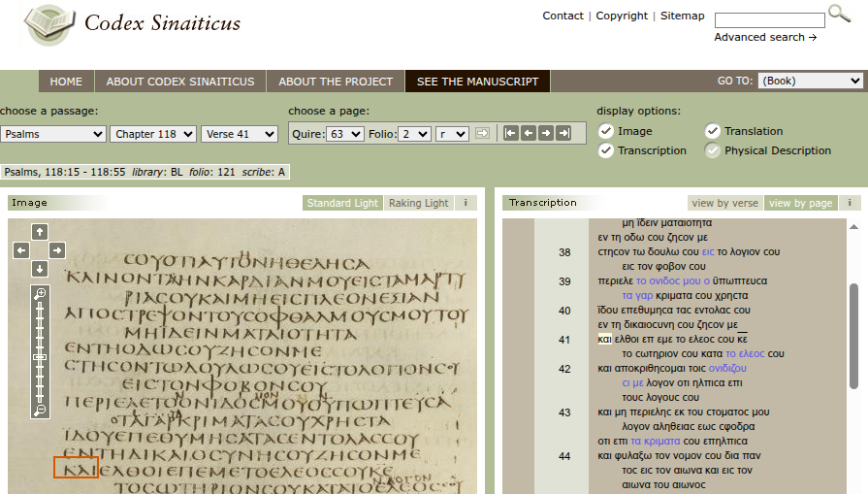
Task: Pan manuscript image right arrow
Action: pyautogui.click(x=57, y=250)
